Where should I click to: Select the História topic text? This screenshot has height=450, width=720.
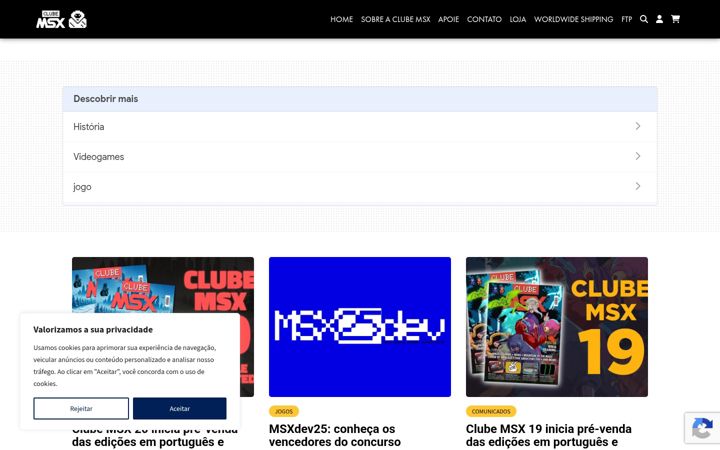pos(89,127)
